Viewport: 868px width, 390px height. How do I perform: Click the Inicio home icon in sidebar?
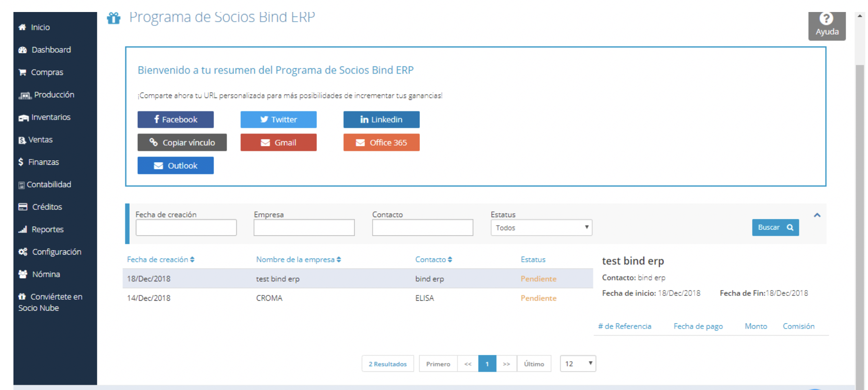pos(22,27)
